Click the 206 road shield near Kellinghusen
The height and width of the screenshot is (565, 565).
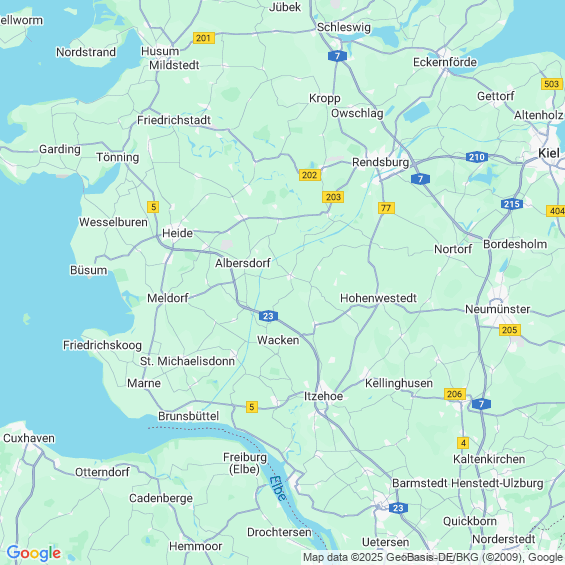pyautogui.click(x=455, y=394)
